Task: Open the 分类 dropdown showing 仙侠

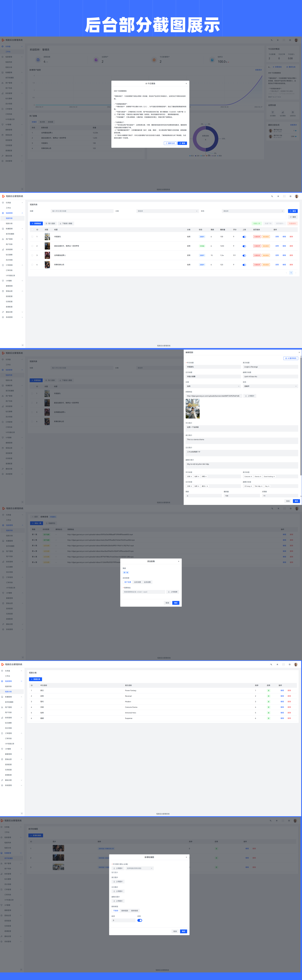Action: coord(213,386)
